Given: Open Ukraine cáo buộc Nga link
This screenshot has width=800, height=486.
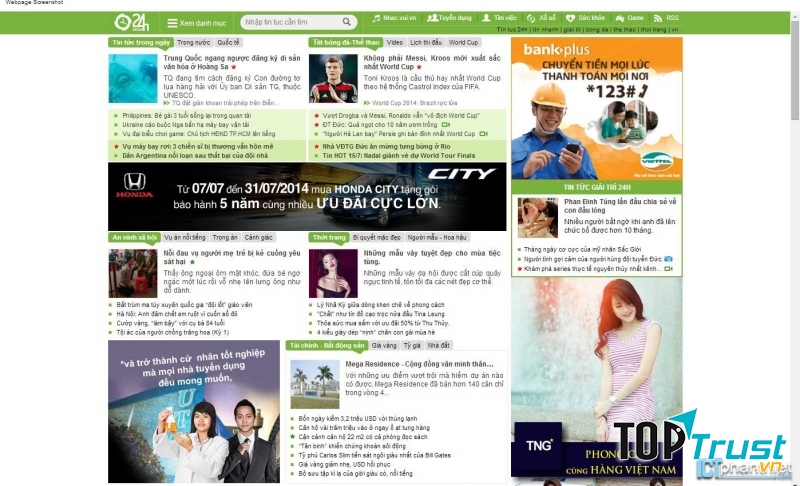Looking at the screenshot, I should (x=186, y=125).
